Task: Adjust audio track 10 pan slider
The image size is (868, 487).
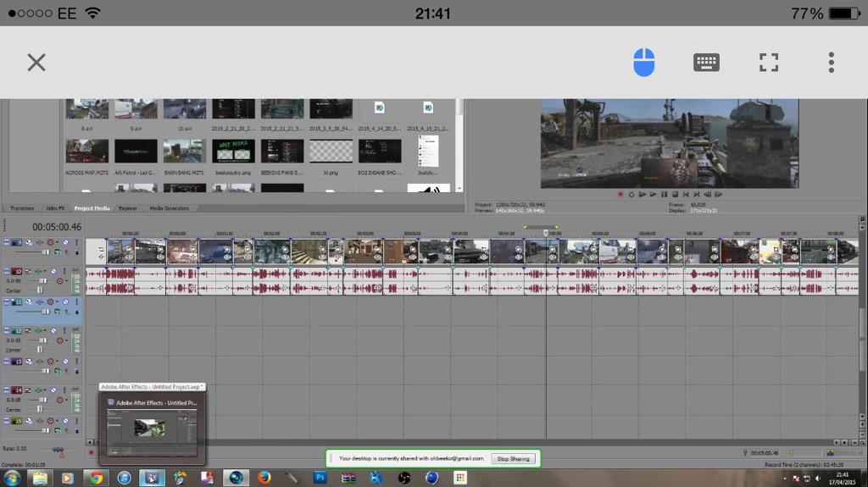Action: coord(39,290)
